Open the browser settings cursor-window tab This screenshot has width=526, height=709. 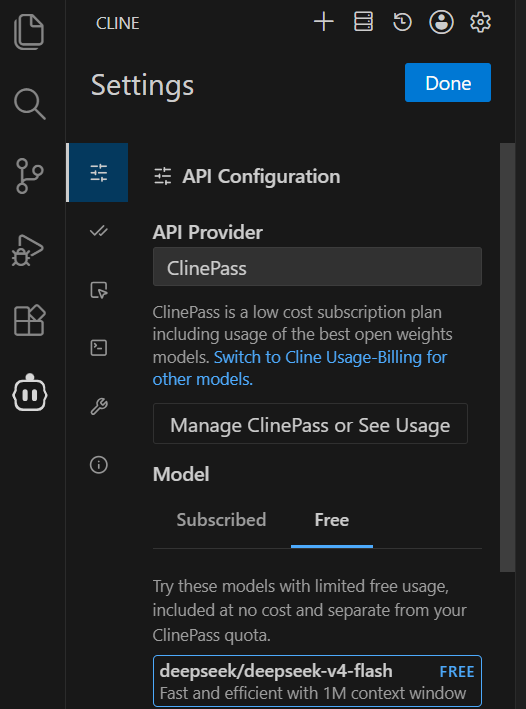point(99,290)
